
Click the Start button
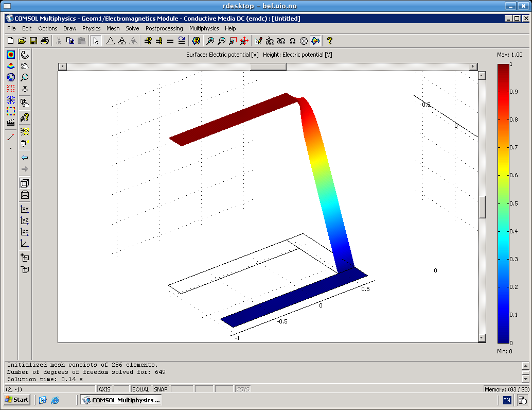(17, 400)
